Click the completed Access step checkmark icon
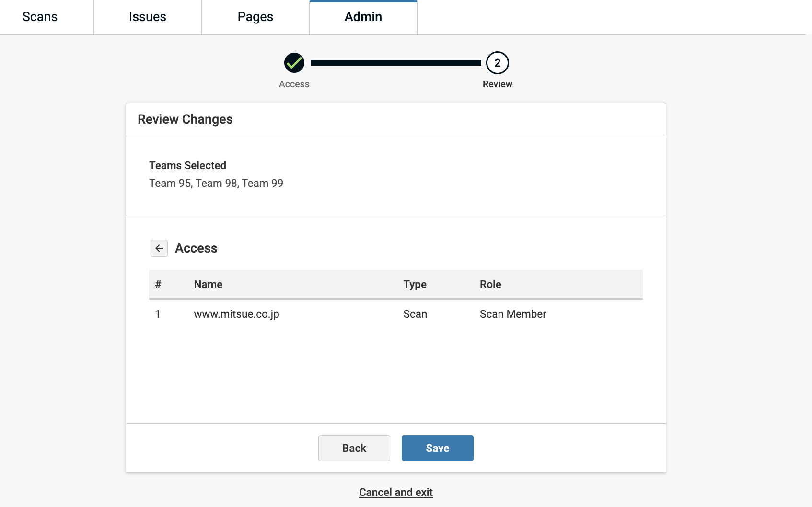 pyautogui.click(x=294, y=63)
